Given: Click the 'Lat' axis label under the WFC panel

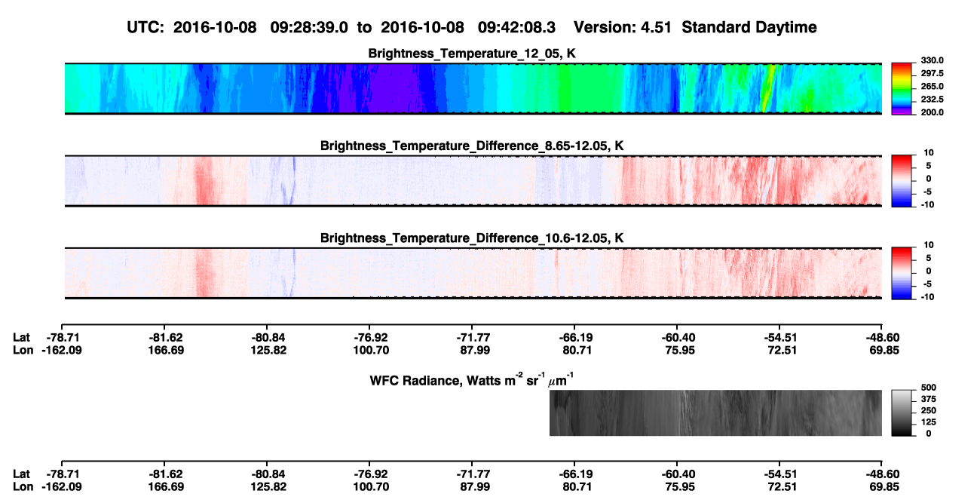Looking at the screenshot, I should point(22,474).
